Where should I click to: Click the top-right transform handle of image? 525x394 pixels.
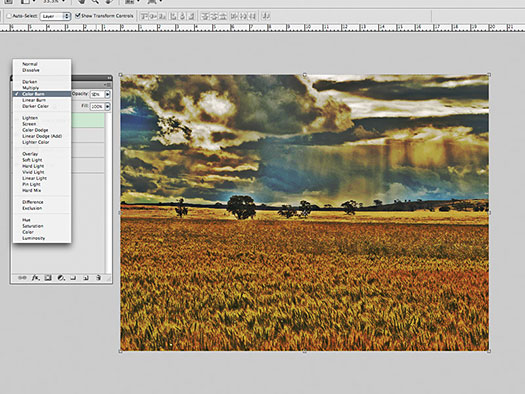click(x=489, y=74)
